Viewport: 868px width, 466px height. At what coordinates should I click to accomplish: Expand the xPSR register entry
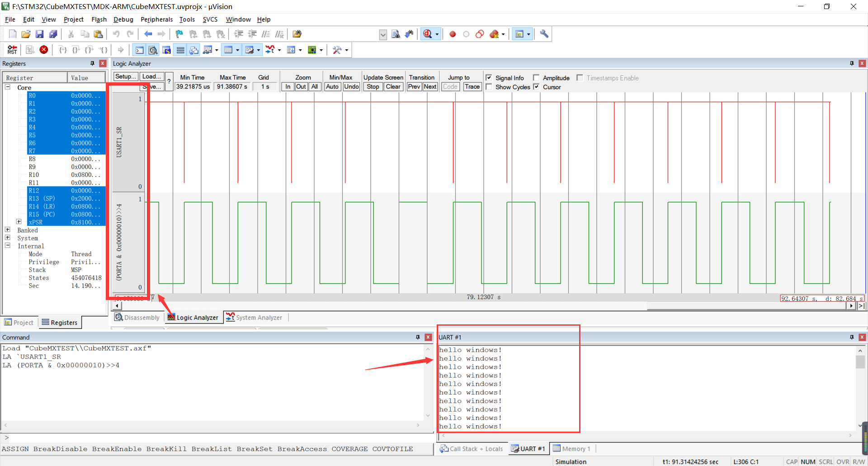(19, 222)
